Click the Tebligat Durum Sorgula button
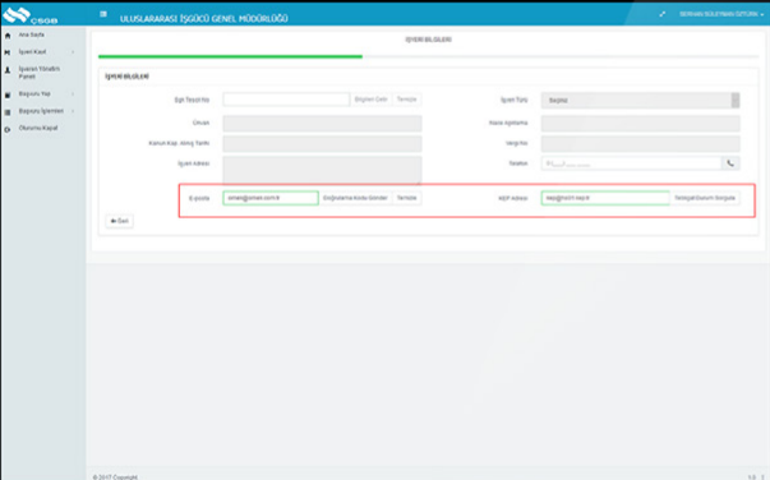770x480 pixels. [706, 198]
